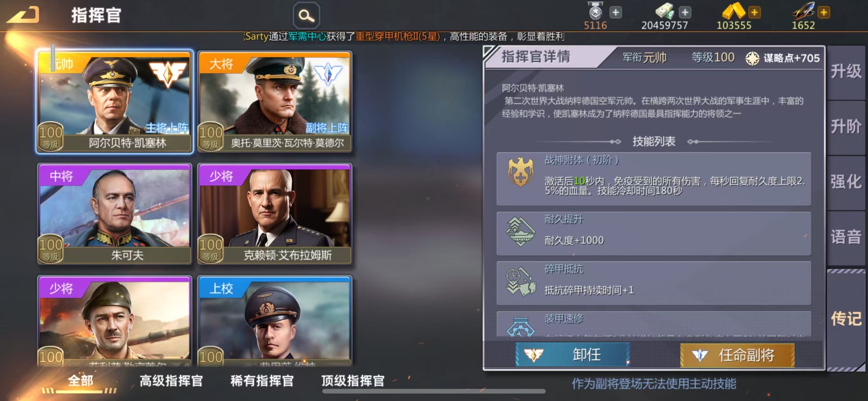Open the 传记 biography side menu

pos(846,319)
